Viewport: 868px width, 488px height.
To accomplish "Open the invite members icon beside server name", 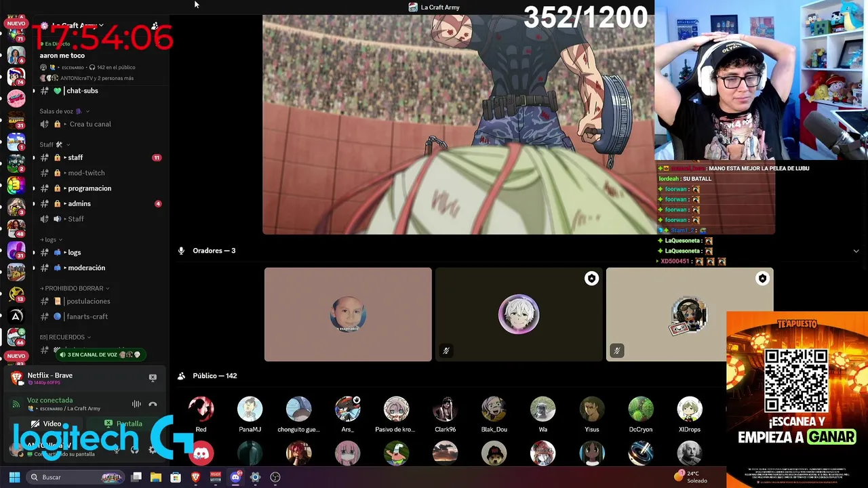I will tap(155, 26).
